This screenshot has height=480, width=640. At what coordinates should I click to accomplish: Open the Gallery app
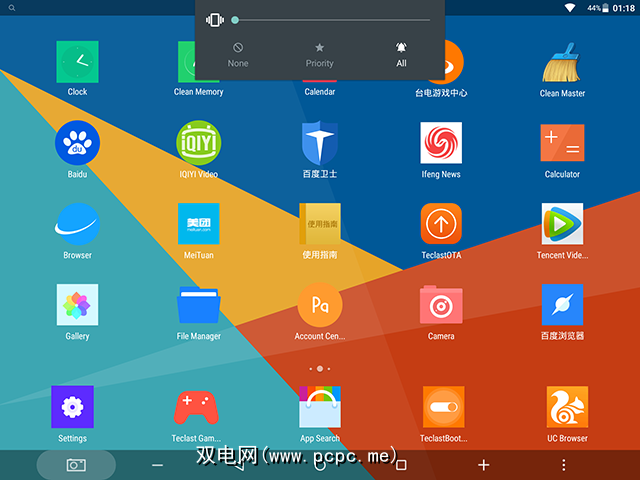pos(77,305)
